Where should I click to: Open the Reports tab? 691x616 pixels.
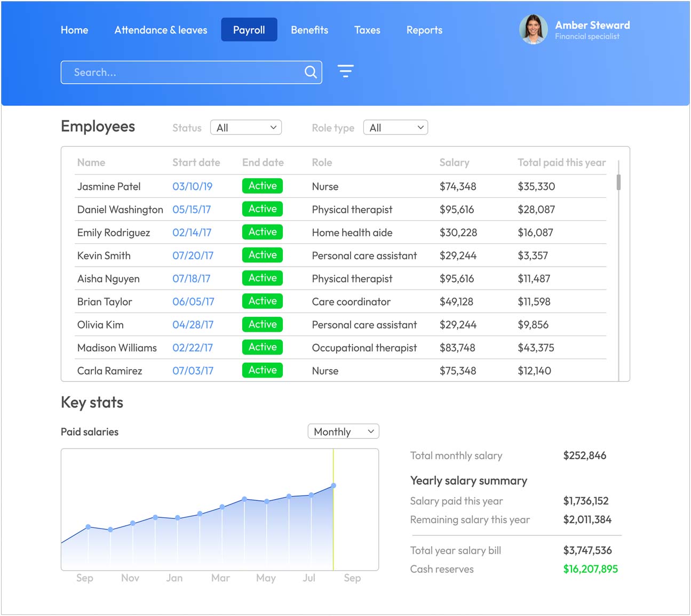424,30
